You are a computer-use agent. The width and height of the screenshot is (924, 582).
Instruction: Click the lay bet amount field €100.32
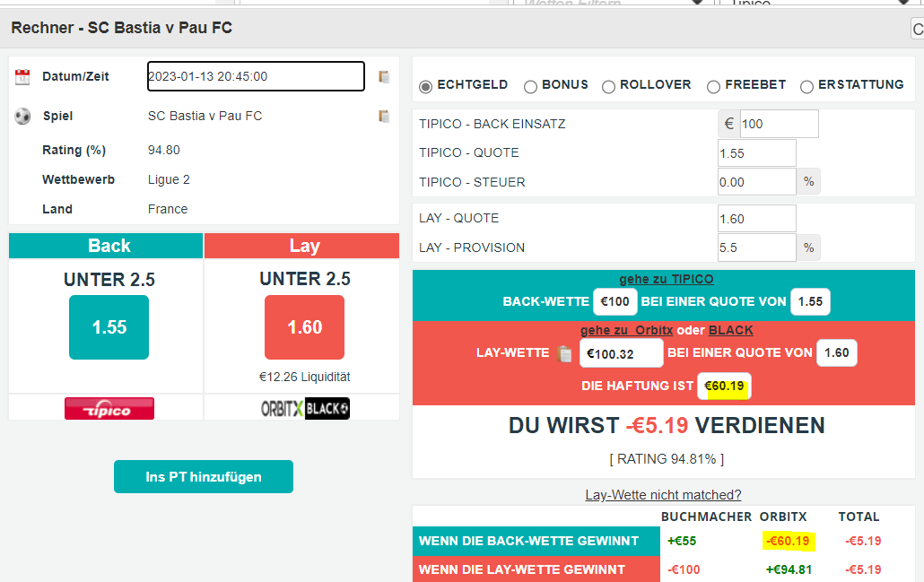(622, 353)
